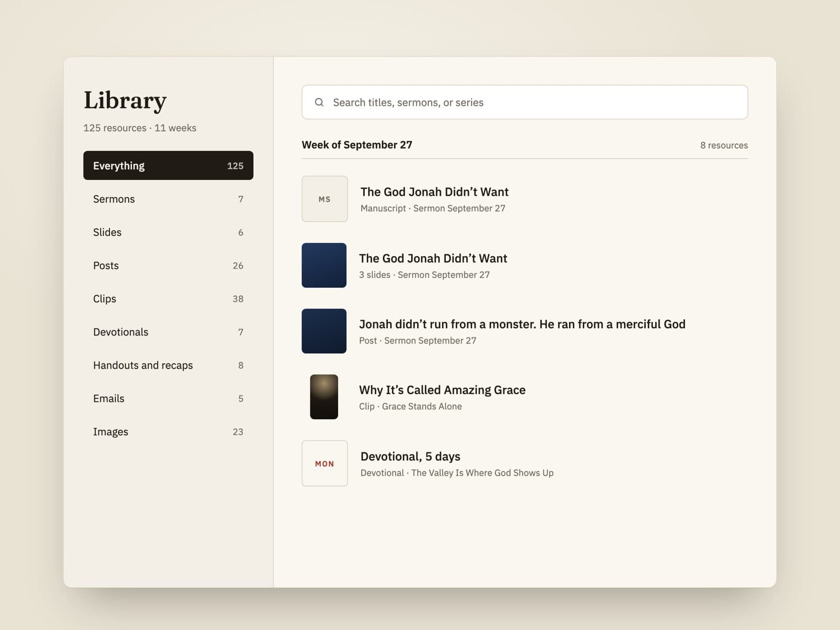Click the Week of September 27 heading
The image size is (840, 630).
point(357,145)
